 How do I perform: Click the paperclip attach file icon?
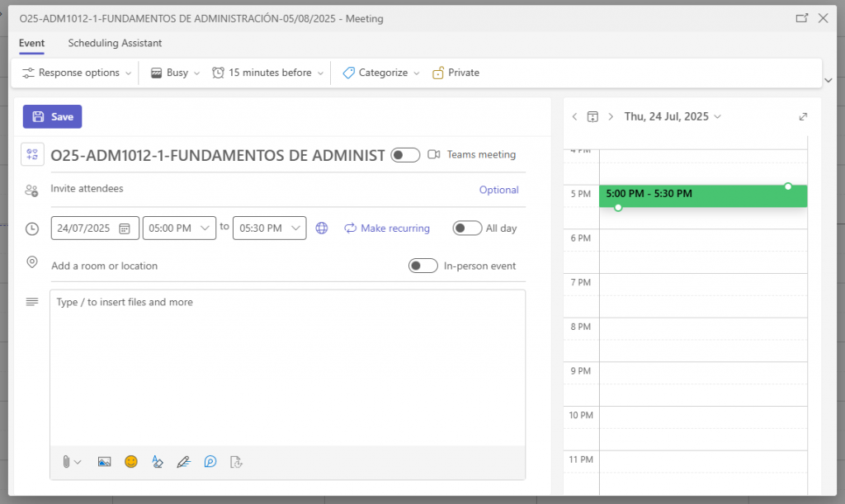pyautogui.click(x=66, y=462)
